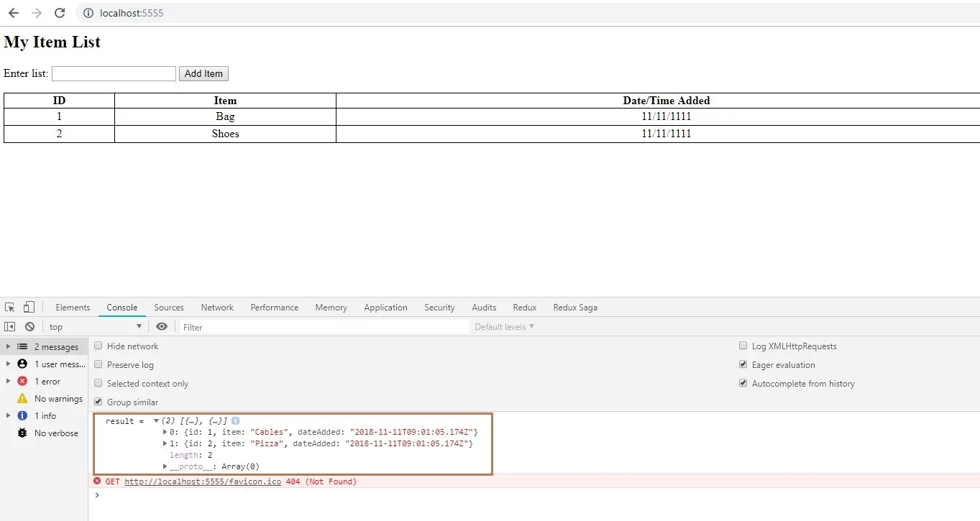Select the Console tab
The image size is (980, 521).
tap(122, 307)
